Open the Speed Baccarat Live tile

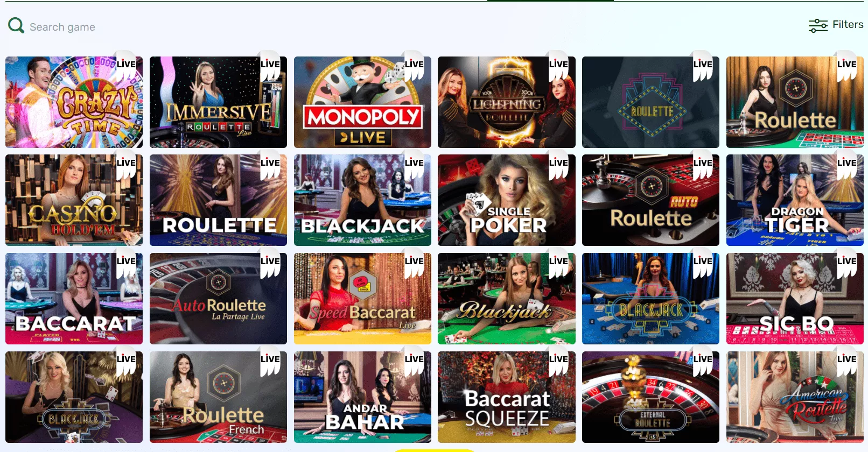pyautogui.click(x=362, y=299)
